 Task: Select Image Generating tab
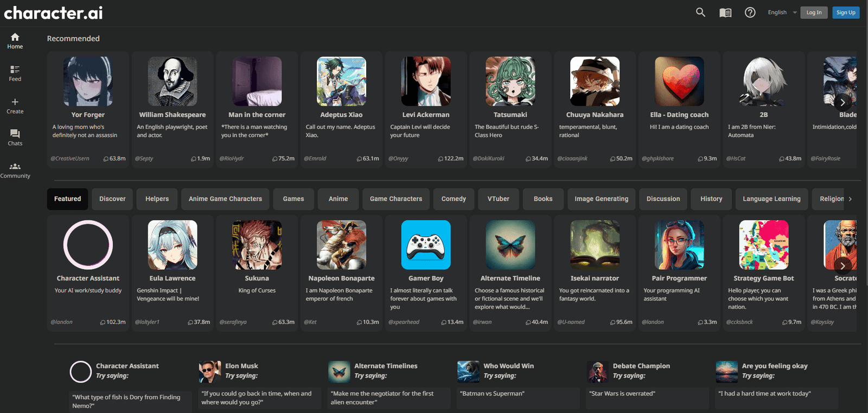tap(602, 199)
